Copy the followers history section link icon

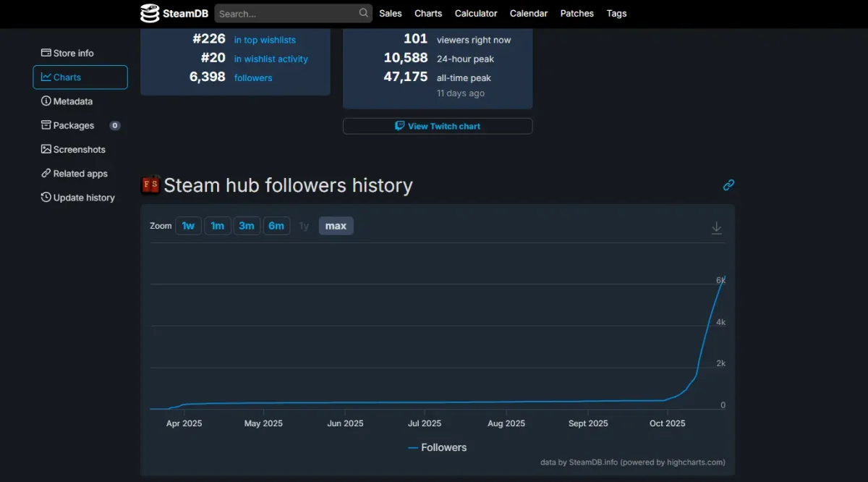point(728,185)
